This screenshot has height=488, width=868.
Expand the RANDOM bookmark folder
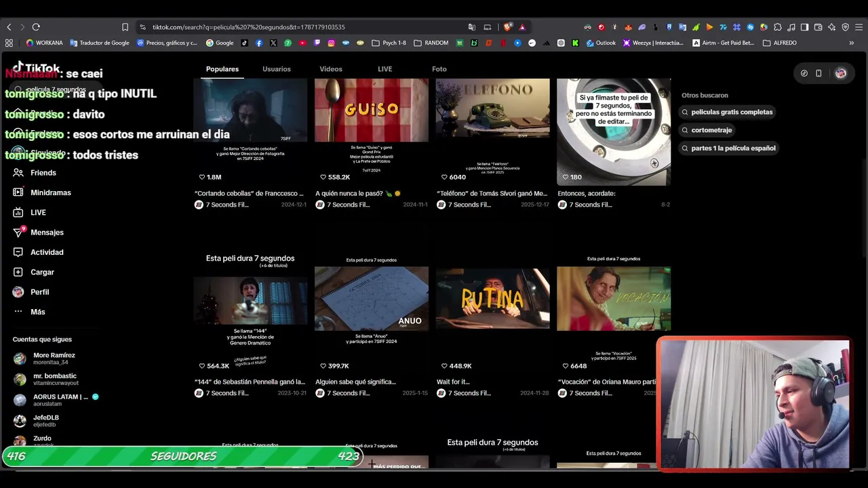431,43
